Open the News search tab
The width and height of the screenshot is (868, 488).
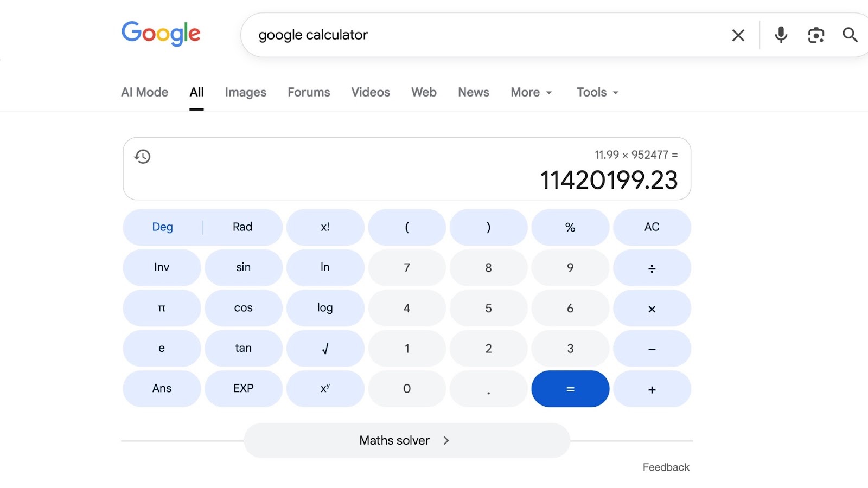473,92
